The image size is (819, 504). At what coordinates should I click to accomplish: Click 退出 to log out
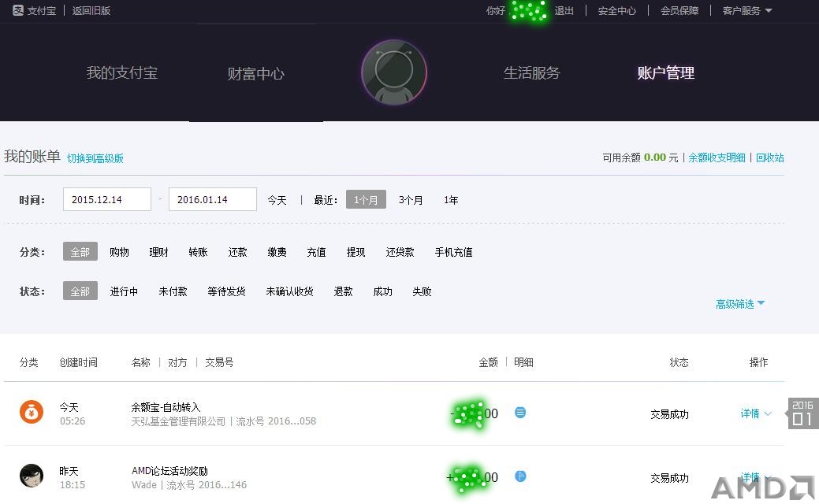[x=564, y=11]
